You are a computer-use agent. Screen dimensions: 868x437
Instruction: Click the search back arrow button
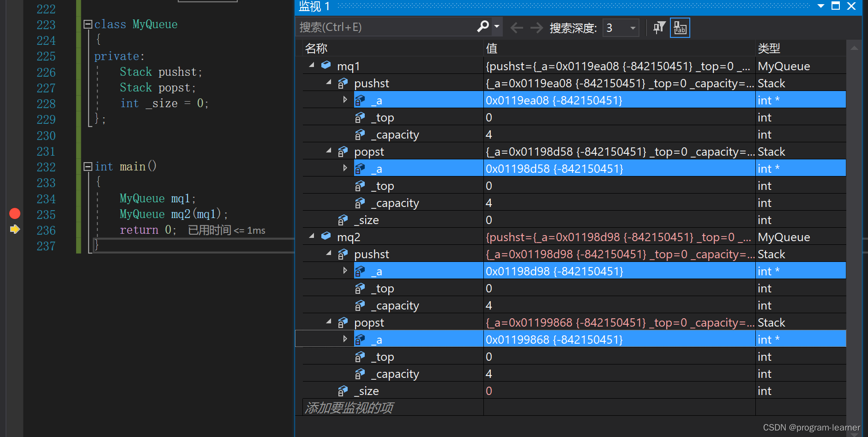pos(517,28)
